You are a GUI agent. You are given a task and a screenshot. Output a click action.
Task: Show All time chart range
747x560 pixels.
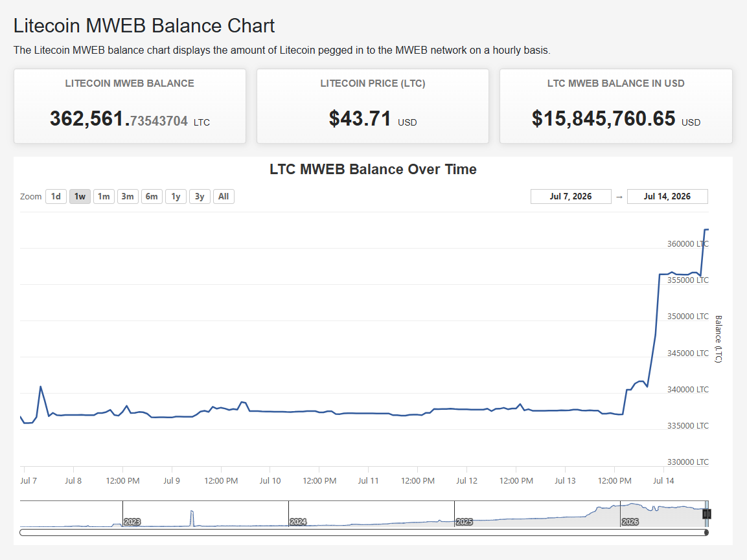(224, 196)
